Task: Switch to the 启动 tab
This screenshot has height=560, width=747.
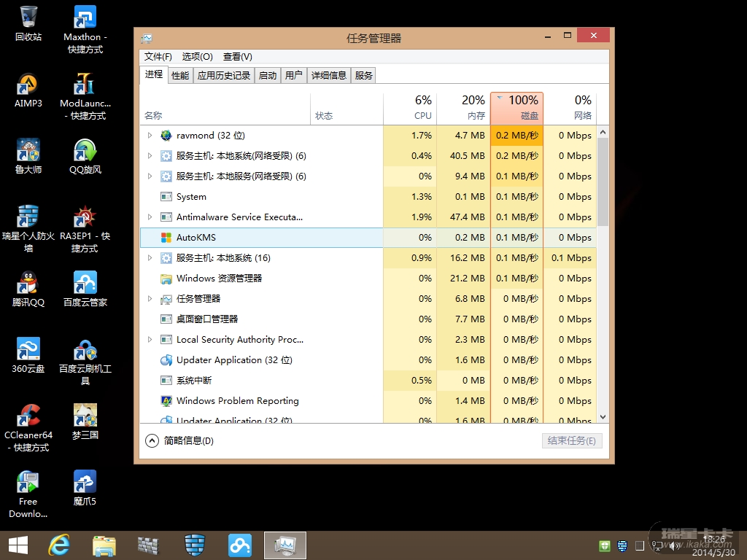Action: tap(268, 75)
